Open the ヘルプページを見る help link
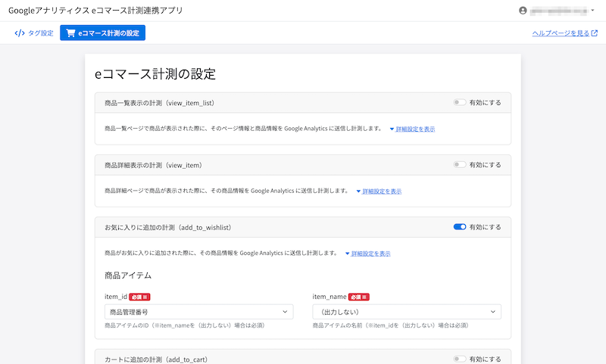This screenshot has height=364, width=606. [561, 33]
